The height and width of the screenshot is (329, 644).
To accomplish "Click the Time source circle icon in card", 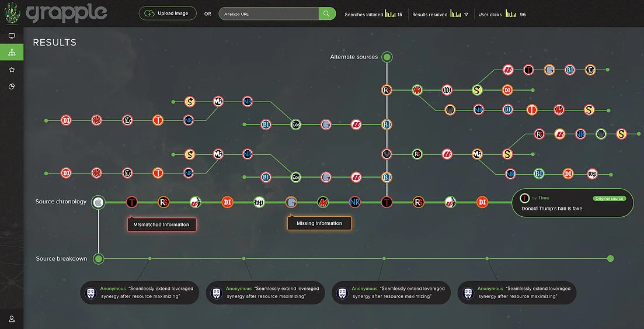I will point(524,198).
